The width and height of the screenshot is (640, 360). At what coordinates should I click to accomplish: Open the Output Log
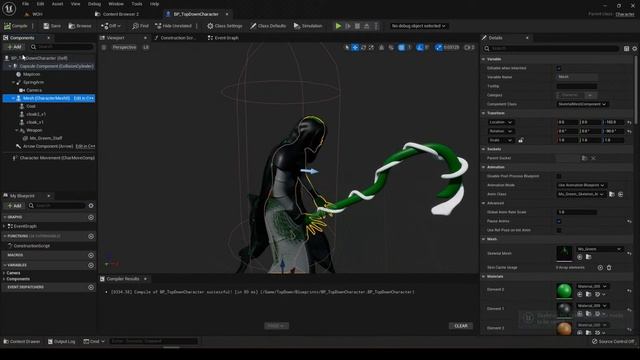[61, 341]
